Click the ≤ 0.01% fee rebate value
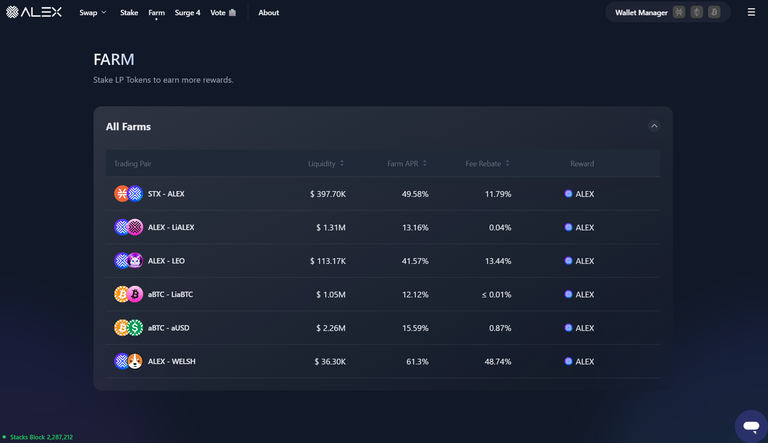 (496, 295)
